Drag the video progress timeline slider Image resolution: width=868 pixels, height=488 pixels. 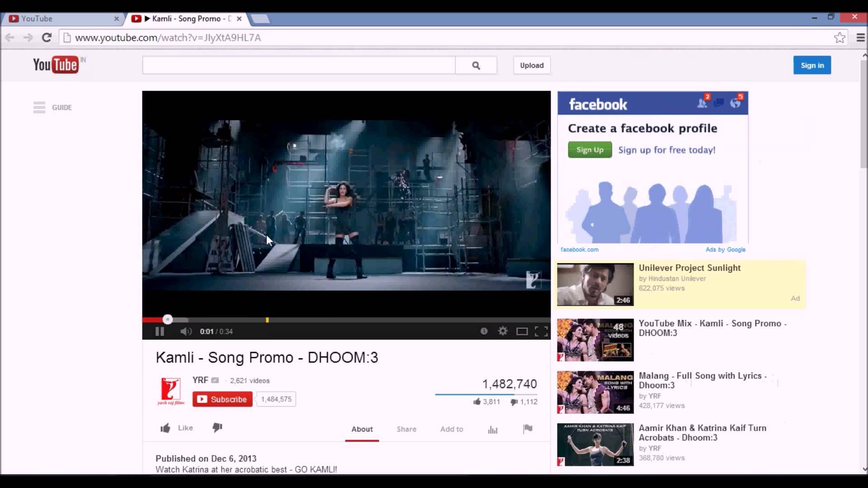click(167, 319)
